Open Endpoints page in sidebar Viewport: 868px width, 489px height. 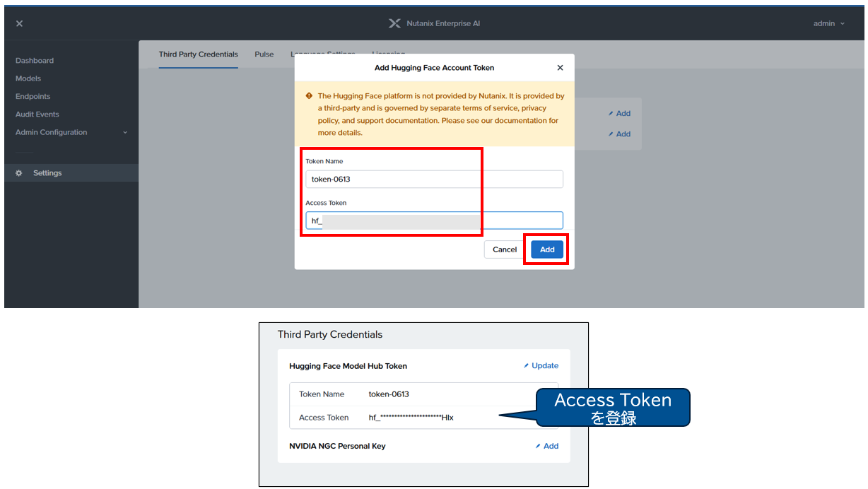pos(33,96)
